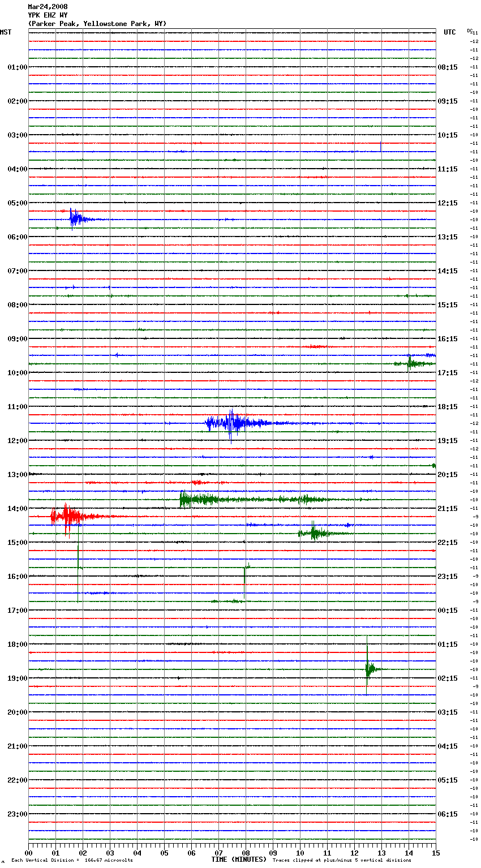This screenshot has height=868, width=481.
Task: Click the 14:15 UTC time label
Action: point(448,271)
